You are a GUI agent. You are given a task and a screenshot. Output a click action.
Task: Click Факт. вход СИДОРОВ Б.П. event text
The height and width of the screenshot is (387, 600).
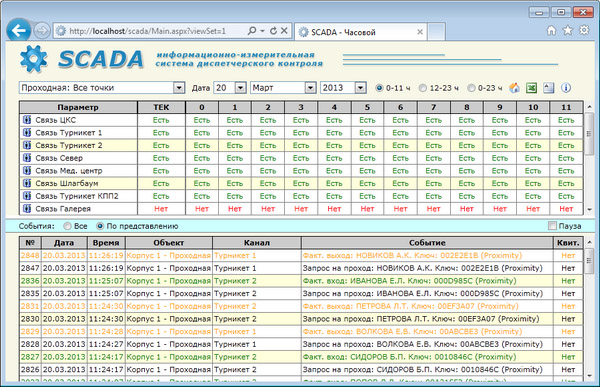coord(409,357)
